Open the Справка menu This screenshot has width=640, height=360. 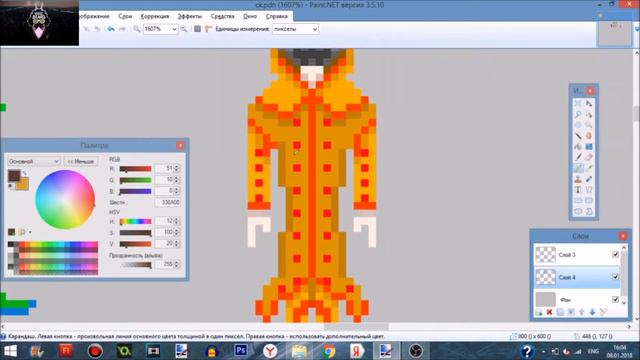coord(276,16)
